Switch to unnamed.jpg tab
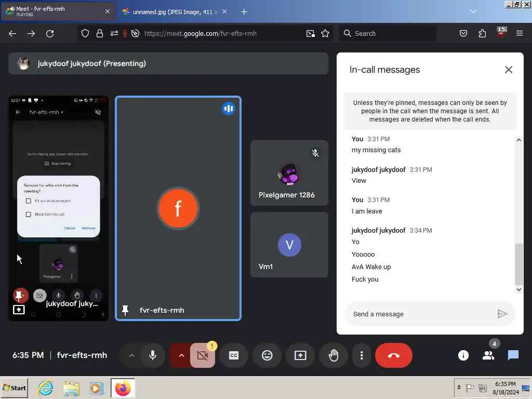The image size is (532, 399). click(172, 12)
